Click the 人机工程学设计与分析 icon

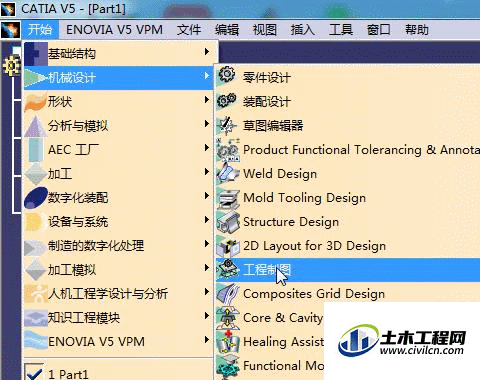click(x=36, y=294)
